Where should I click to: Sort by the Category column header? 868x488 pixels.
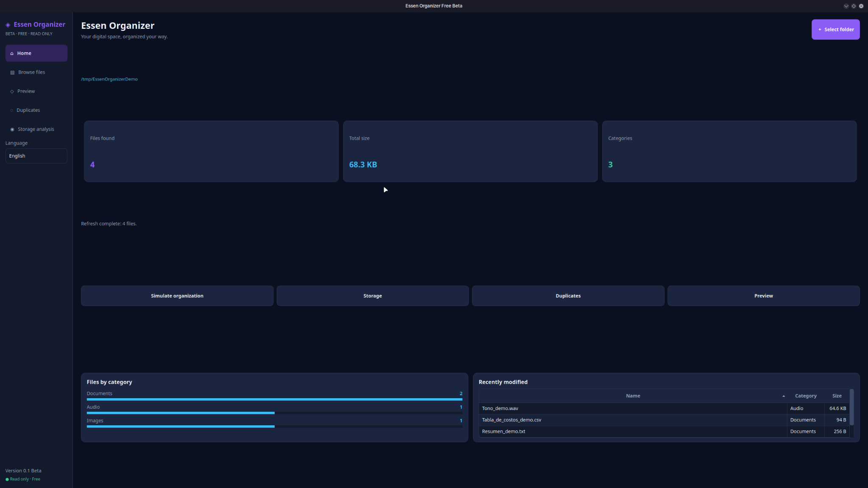pyautogui.click(x=806, y=396)
